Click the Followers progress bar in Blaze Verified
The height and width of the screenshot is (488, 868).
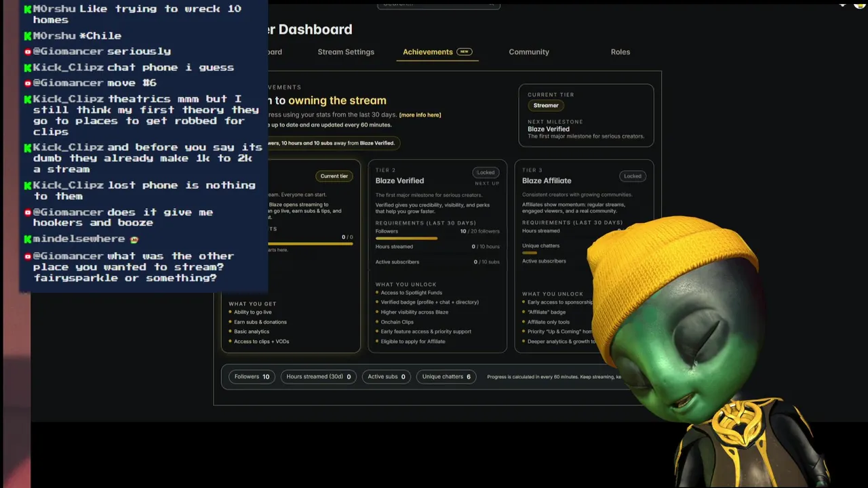pos(437,239)
